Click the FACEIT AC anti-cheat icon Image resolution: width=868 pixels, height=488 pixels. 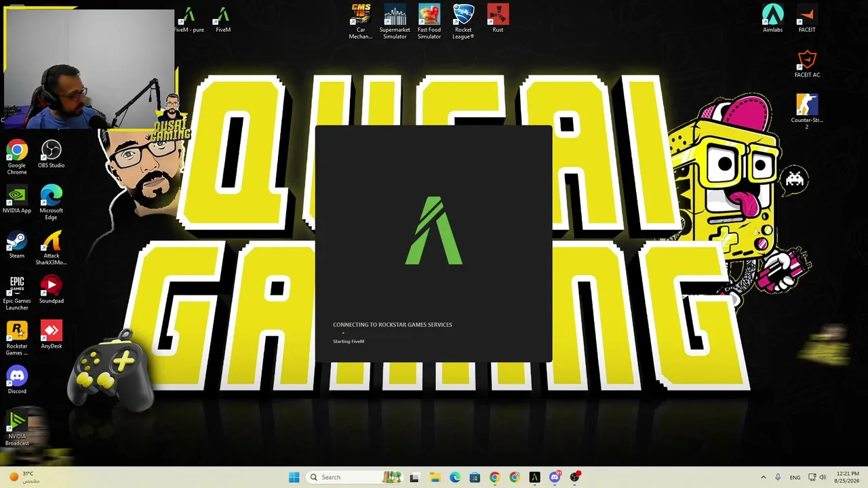tap(807, 64)
